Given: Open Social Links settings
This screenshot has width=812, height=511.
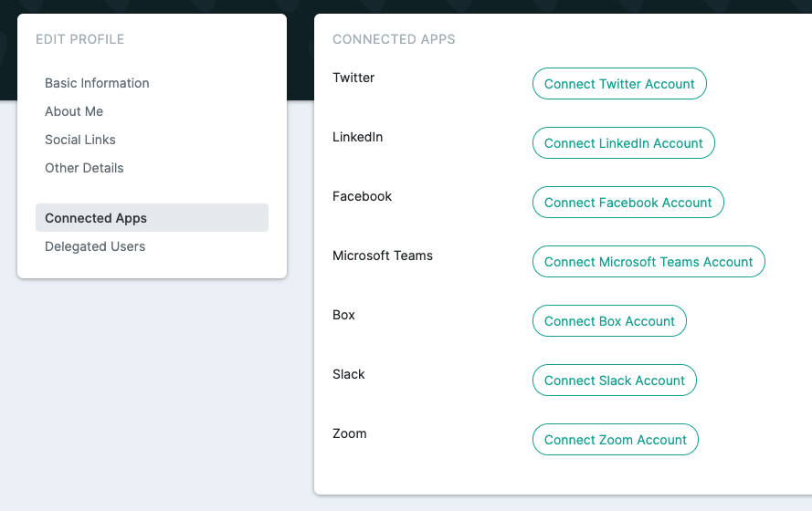Looking at the screenshot, I should 80,140.
